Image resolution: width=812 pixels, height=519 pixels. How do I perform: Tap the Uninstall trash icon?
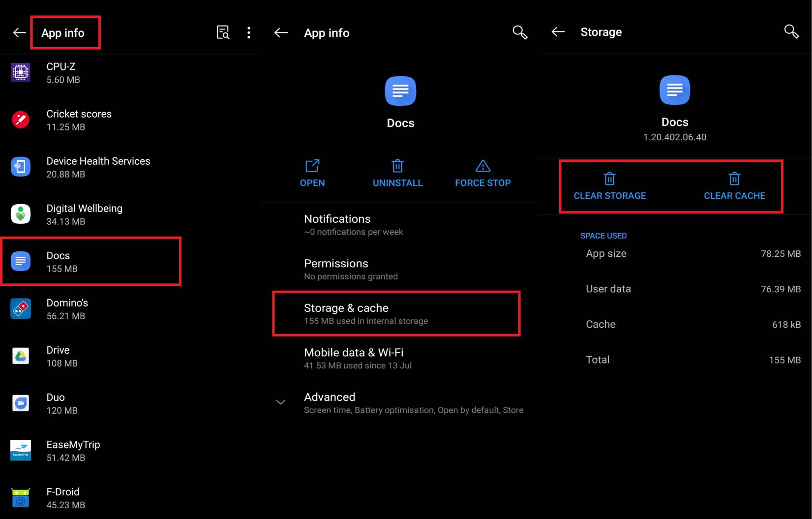pyautogui.click(x=397, y=166)
